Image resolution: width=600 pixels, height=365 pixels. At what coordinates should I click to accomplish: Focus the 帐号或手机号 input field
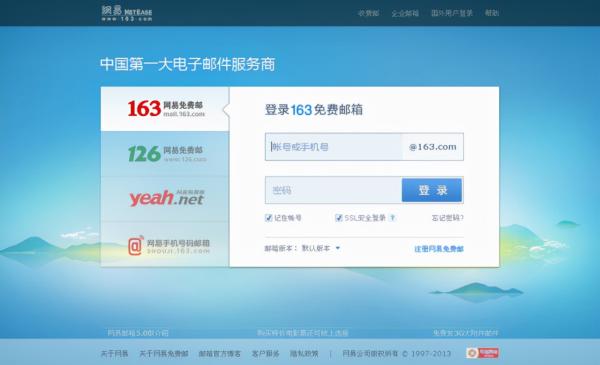(x=333, y=147)
